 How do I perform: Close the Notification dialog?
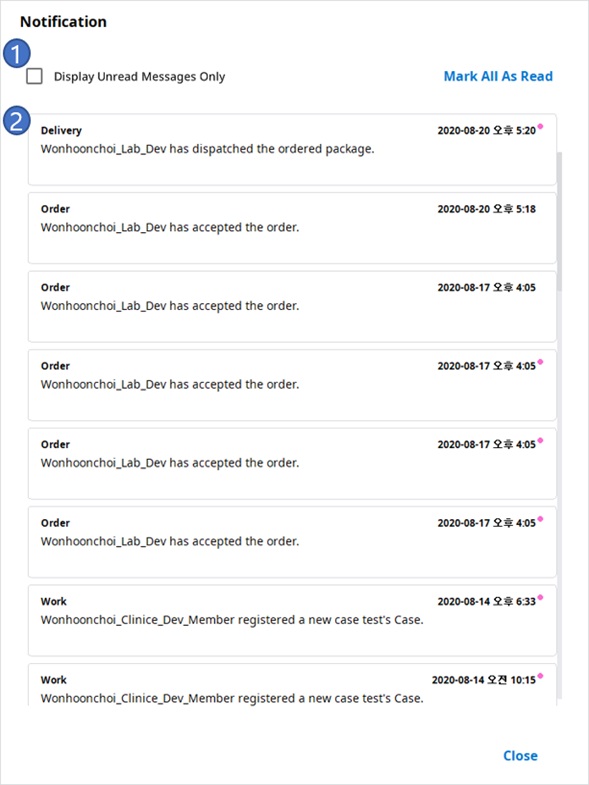(520, 755)
